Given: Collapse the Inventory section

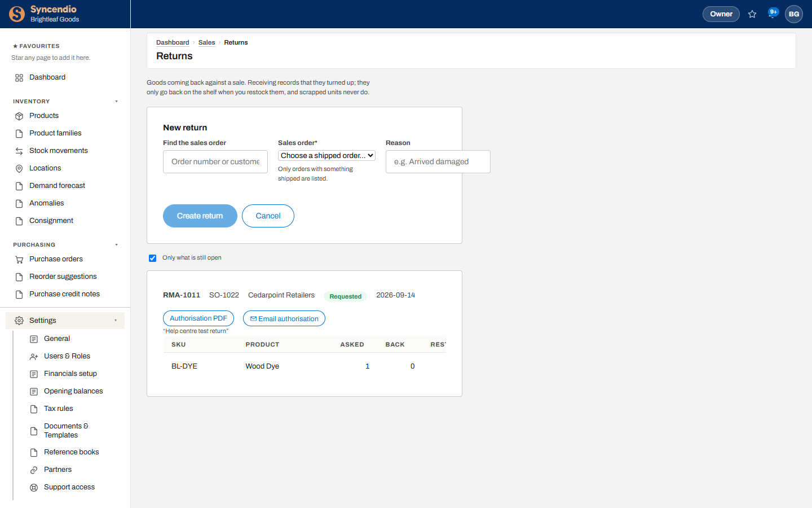Looking at the screenshot, I should (x=117, y=102).
